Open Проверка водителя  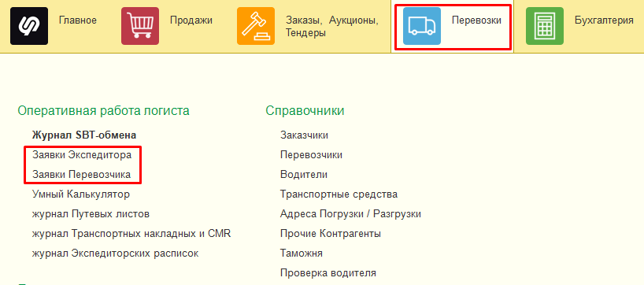(328, 273)
